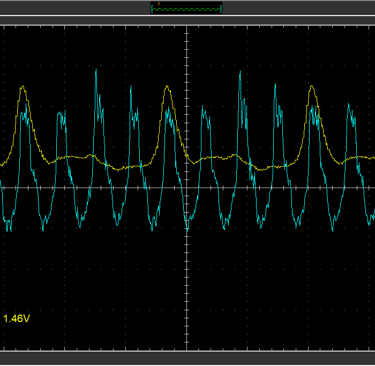Click the right cyan bracket of overview window
The image size is (375, 366).
221,9
